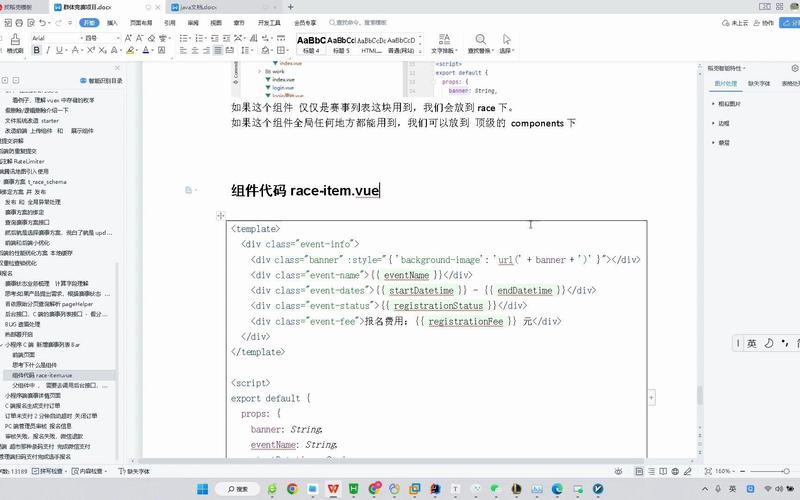
Task: Open Google Chrome from the taskbar
Action: [x=292, y=489]
